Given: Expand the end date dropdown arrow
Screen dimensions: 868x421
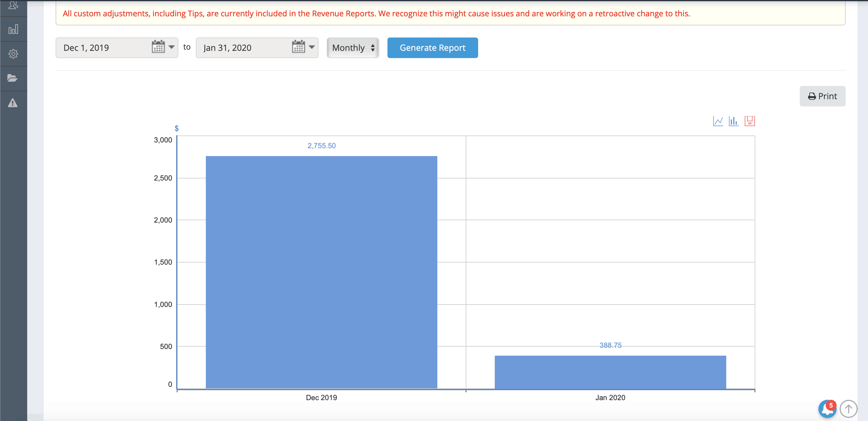Looking at the screenshot, I should click(x=312, y=47).
